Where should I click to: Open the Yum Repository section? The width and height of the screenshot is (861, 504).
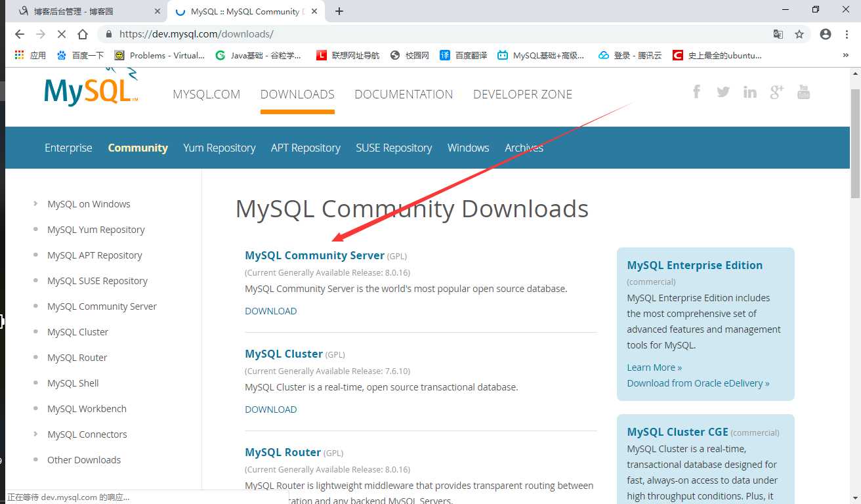tap(219, 148)
